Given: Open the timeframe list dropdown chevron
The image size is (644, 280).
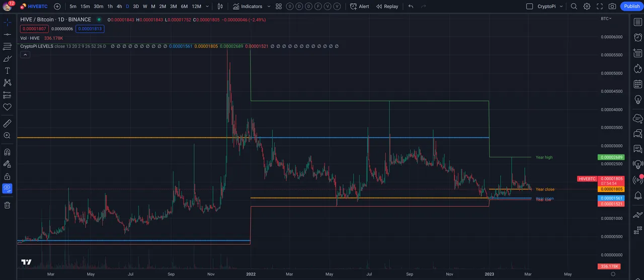Looking at the screenshot, I should 207,7.
